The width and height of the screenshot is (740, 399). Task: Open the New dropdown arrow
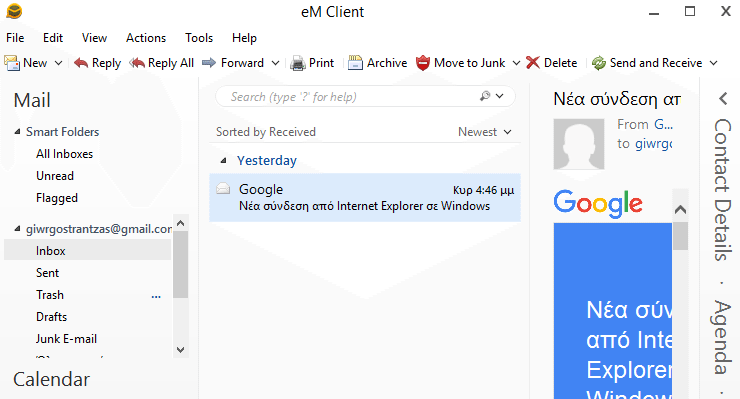[x=59, y=63]
